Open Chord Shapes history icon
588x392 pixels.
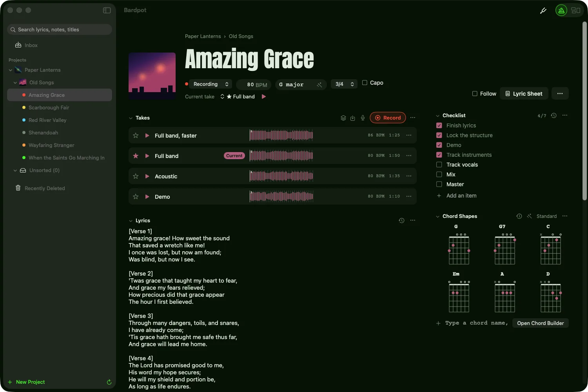click(x=519, y=216)
